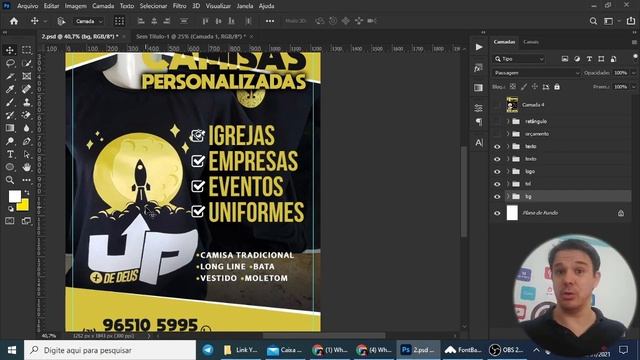640x360 pixels.
Task: Swap foreground and background colors
Action: tap(27, 192)
